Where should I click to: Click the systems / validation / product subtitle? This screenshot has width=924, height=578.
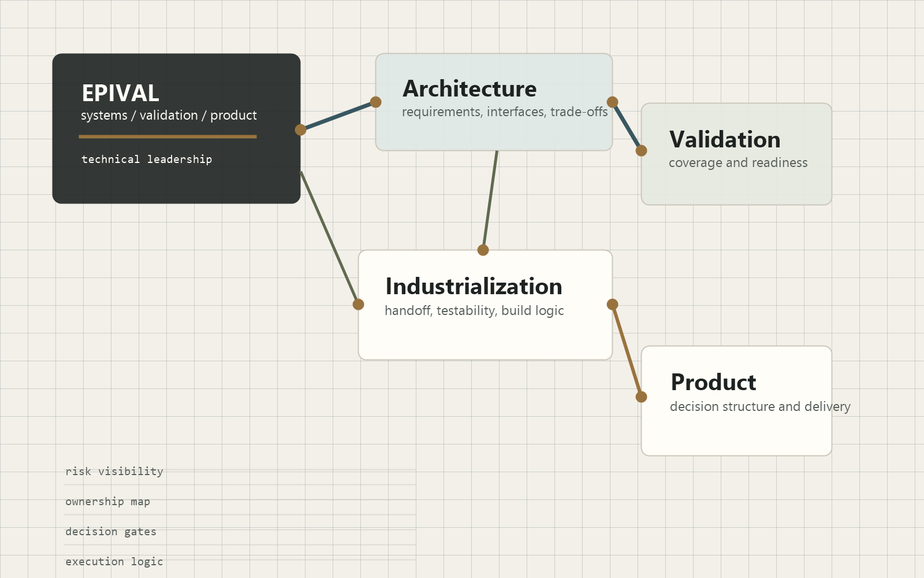[168, 115]
